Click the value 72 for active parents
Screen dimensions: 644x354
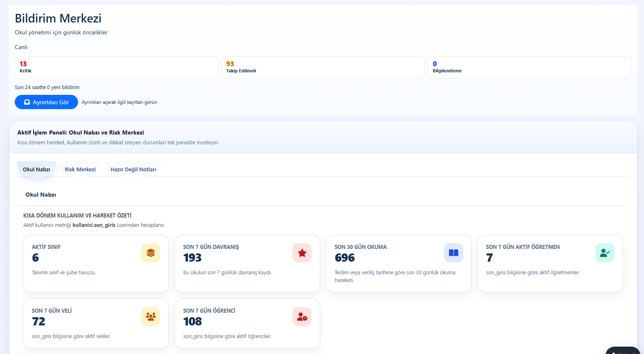(x=39, y=321)
